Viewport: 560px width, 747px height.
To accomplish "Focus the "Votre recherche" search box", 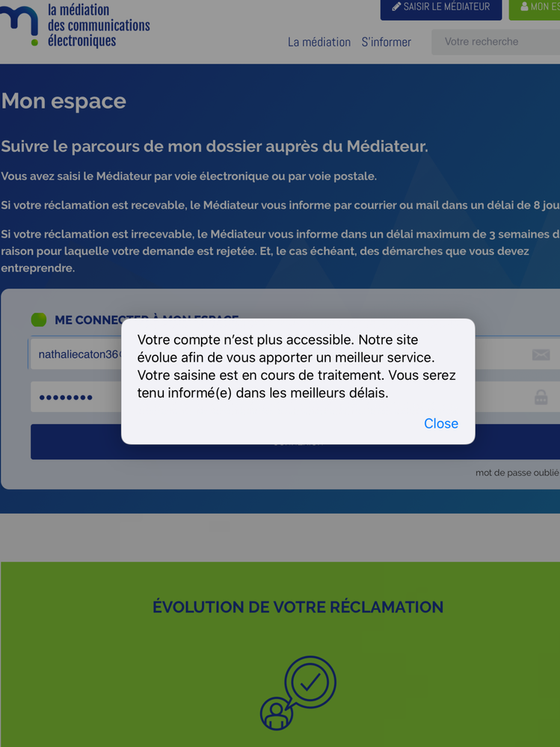I will point(493,42).
